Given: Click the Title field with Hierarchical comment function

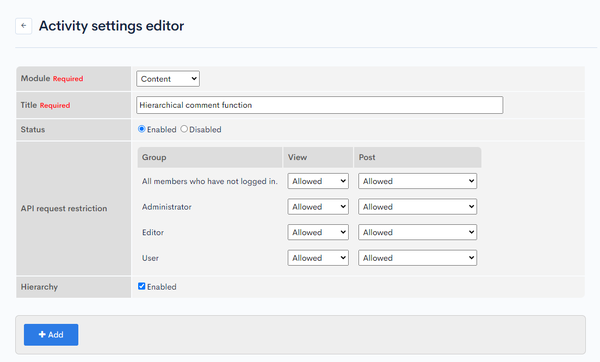Looking at the screenshot, I should pyautogui.click(x=320, y=105).
